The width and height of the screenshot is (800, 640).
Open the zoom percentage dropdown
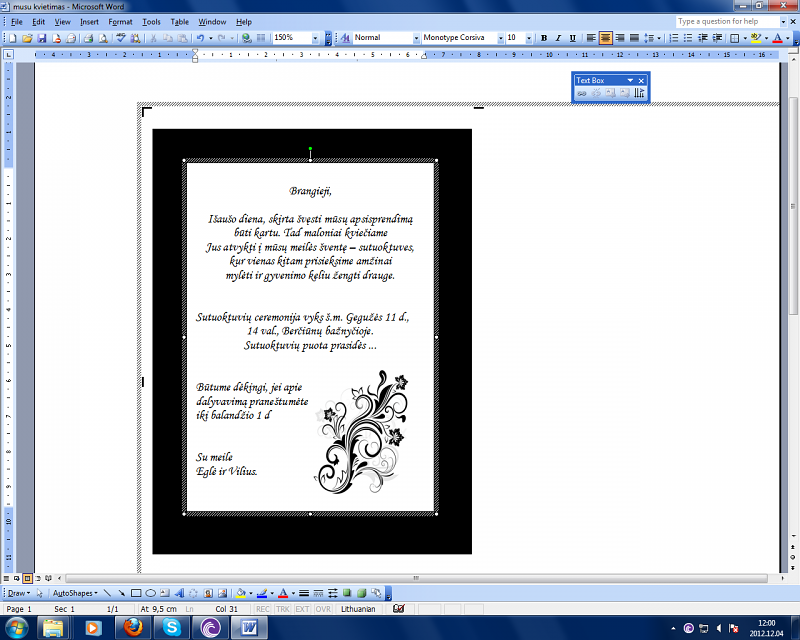(x=315, y=38)
